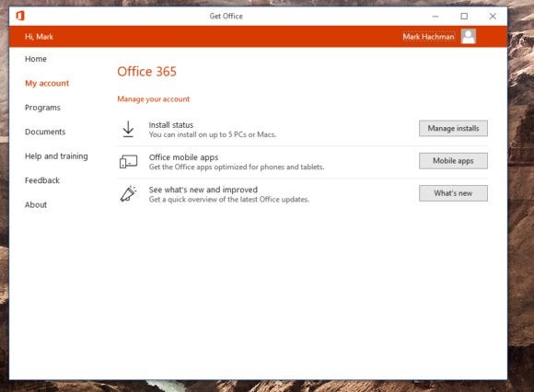Click the Mark Hachman account name
The height and width of the screenshot is (392, 534).
pyautogui.click(x=428, y=37)
